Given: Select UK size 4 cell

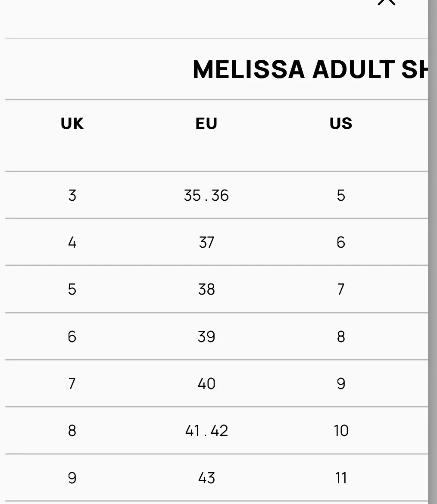Looking at the screenshot, I should coord(72,243).
